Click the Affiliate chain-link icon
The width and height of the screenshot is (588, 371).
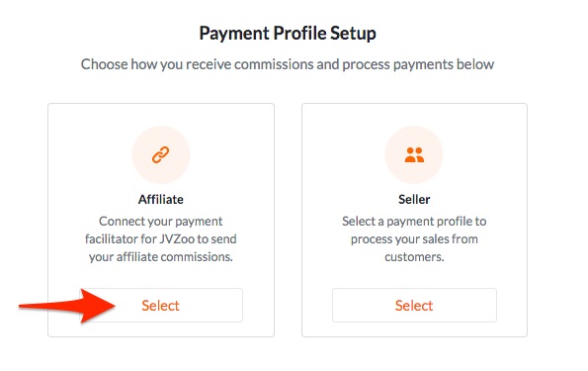[160, 154]
